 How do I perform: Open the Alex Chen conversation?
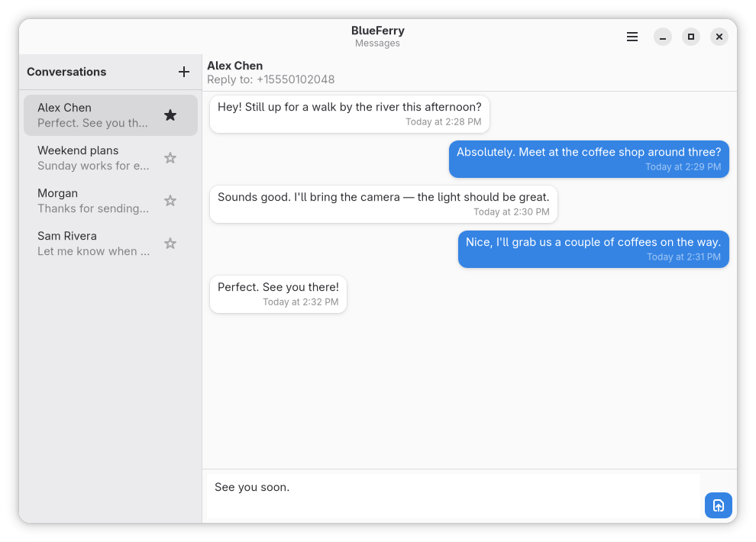coord(111,115)
